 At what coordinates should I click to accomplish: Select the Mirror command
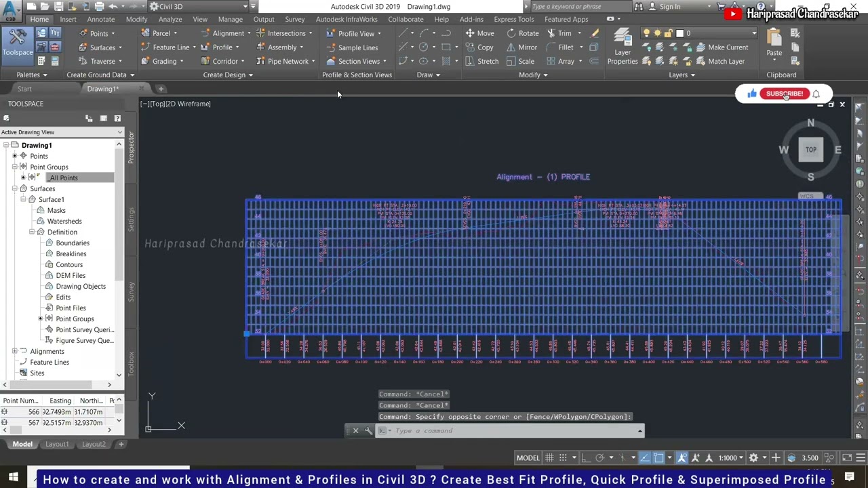(x=521, y=47)
